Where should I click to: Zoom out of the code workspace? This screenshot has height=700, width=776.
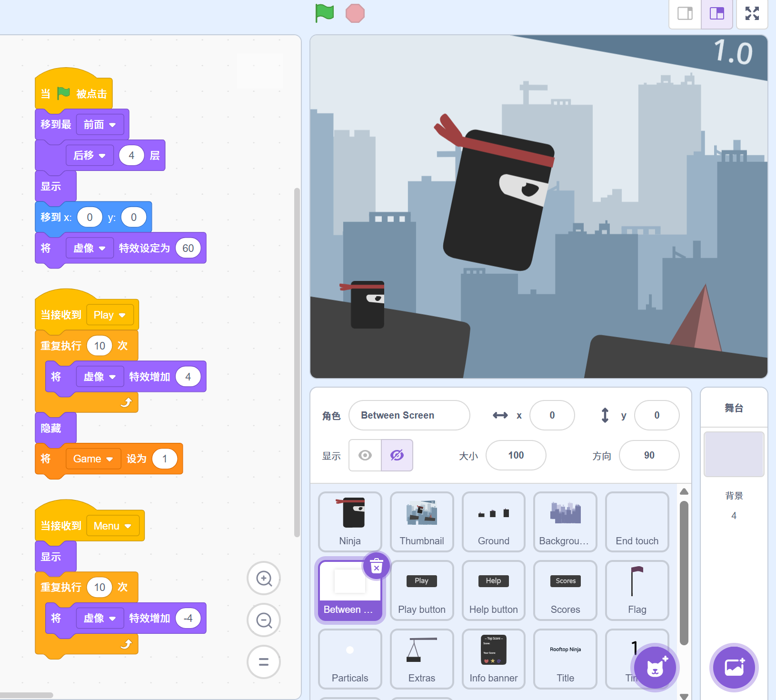tap(264, 620)
